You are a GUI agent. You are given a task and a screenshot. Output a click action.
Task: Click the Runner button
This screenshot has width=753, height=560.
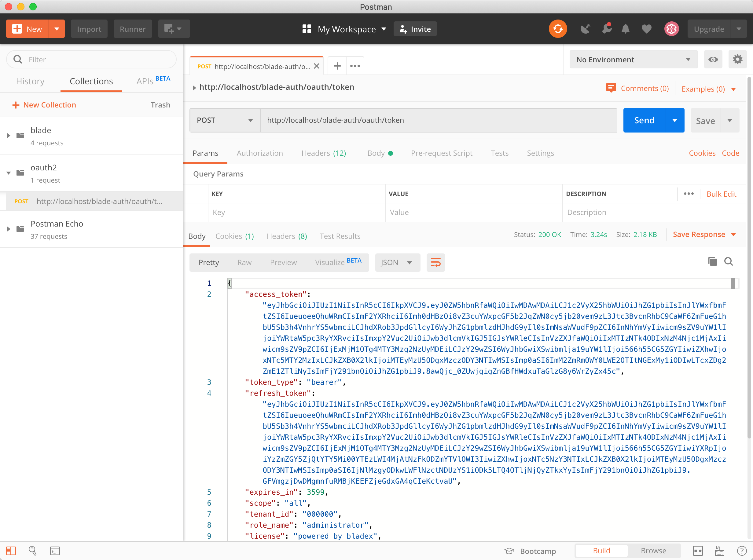tap(133, 29)
